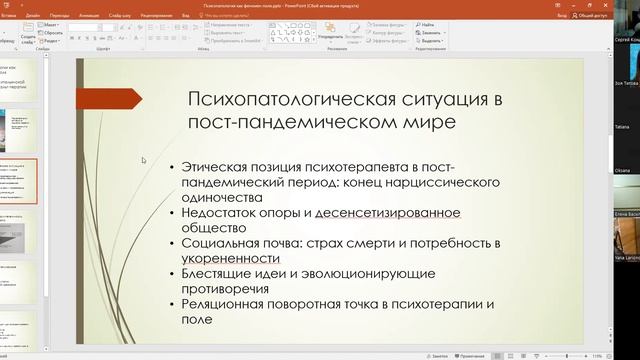Screen dimensions: 640x360
Task: Open the Рецензирование ribbon tab
Action: tap(156, 16)
